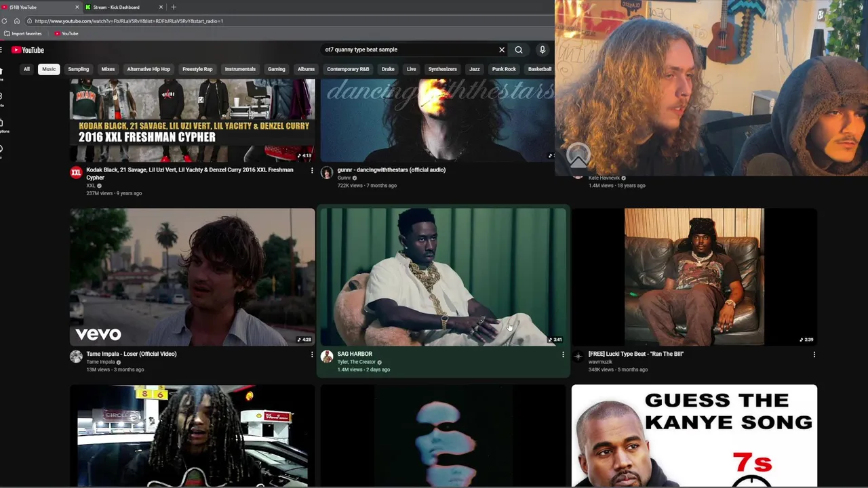Viewport: 868px width, 488px height.
Task: Select the Music filter chip
Action: 49,69
